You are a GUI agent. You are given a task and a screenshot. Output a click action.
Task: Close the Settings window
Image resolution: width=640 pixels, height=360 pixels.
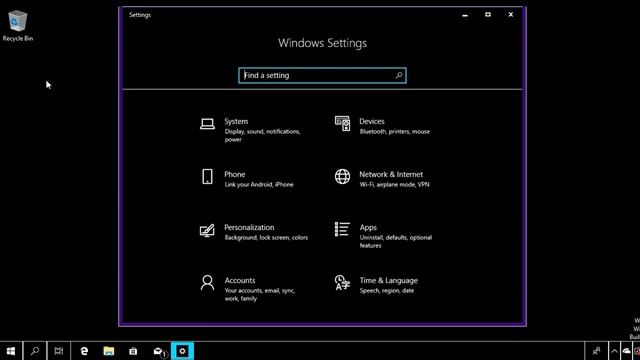click(511, 15)
